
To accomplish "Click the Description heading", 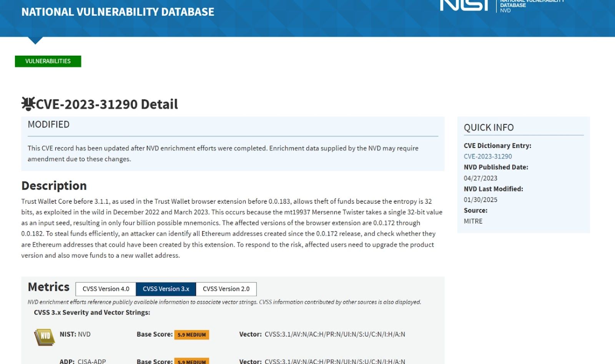I will click(54, 186).
